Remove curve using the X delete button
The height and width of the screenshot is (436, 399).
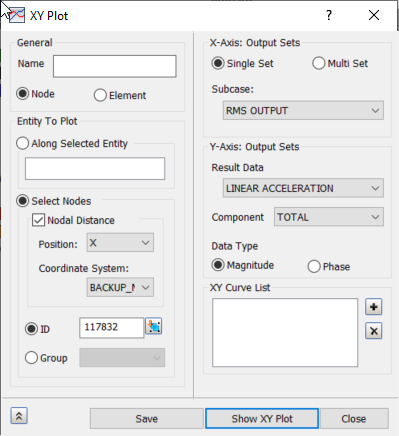click(x=374, y=331)
